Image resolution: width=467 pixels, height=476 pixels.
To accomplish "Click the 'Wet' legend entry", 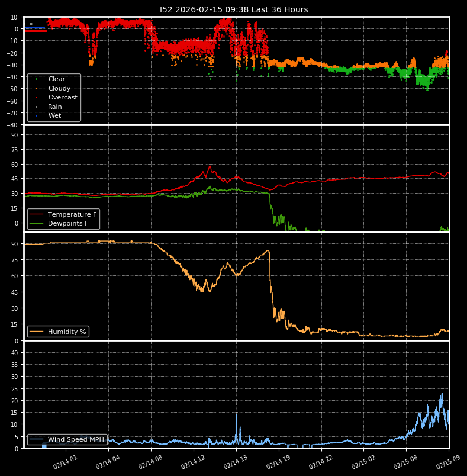I will tap(54, 116).
